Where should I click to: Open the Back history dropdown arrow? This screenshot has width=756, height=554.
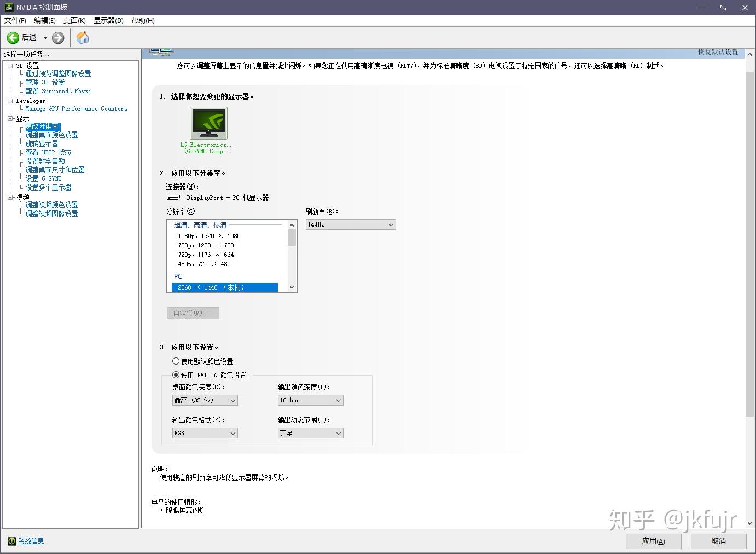[x=45, y=38]
